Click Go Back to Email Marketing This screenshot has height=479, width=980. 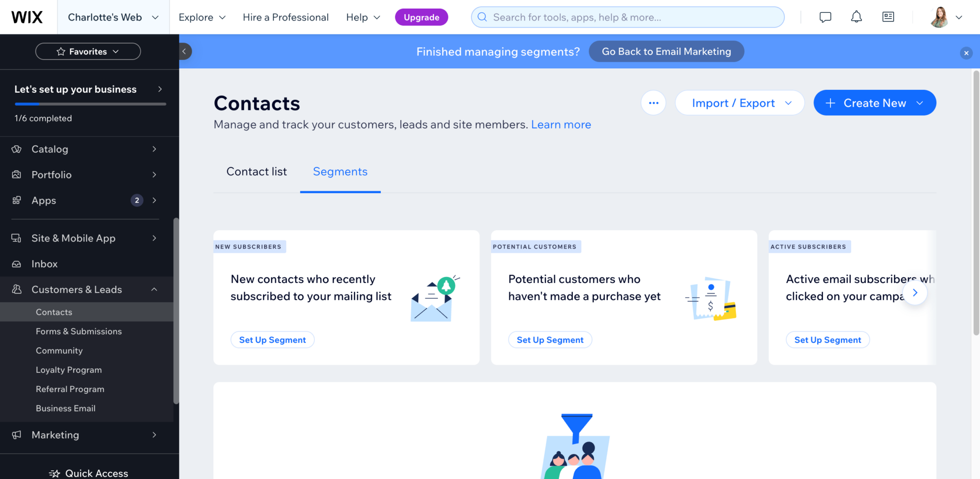[666, 51]
